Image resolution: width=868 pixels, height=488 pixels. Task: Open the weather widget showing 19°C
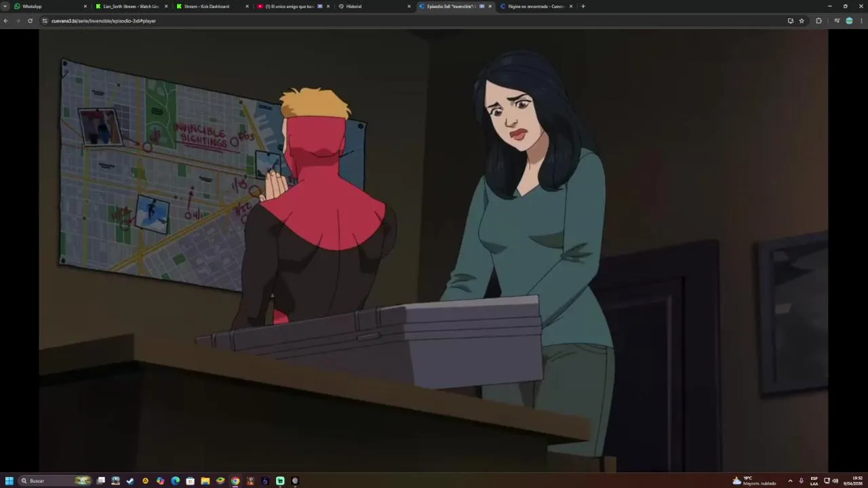point(754,481)
